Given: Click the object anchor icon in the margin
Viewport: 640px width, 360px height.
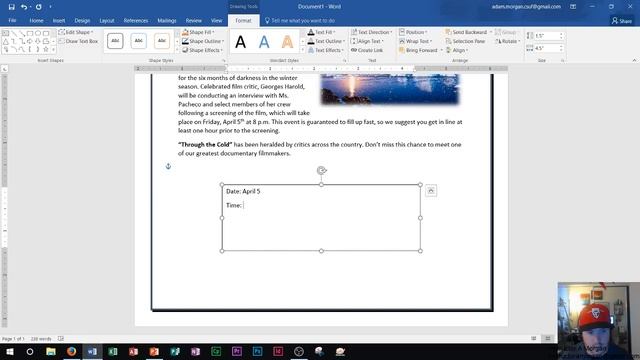Looking at the screenshot, I should [168, 166].
